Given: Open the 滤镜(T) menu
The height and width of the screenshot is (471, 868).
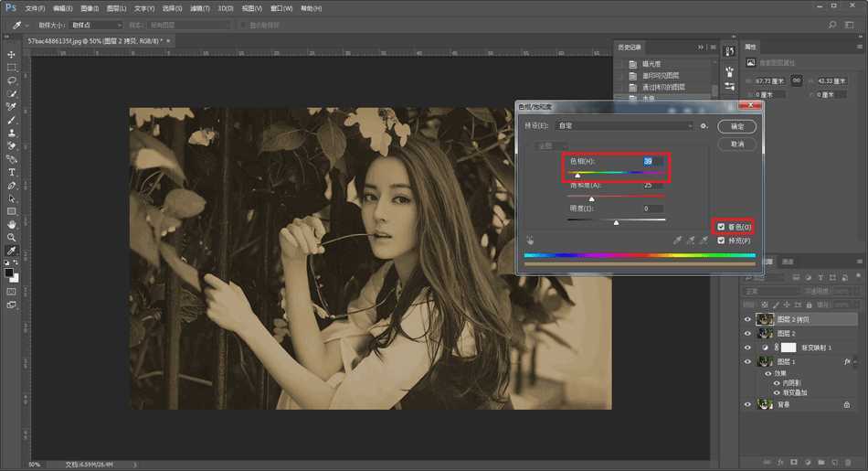Looking at the screenshot, I should coord(199,8).
